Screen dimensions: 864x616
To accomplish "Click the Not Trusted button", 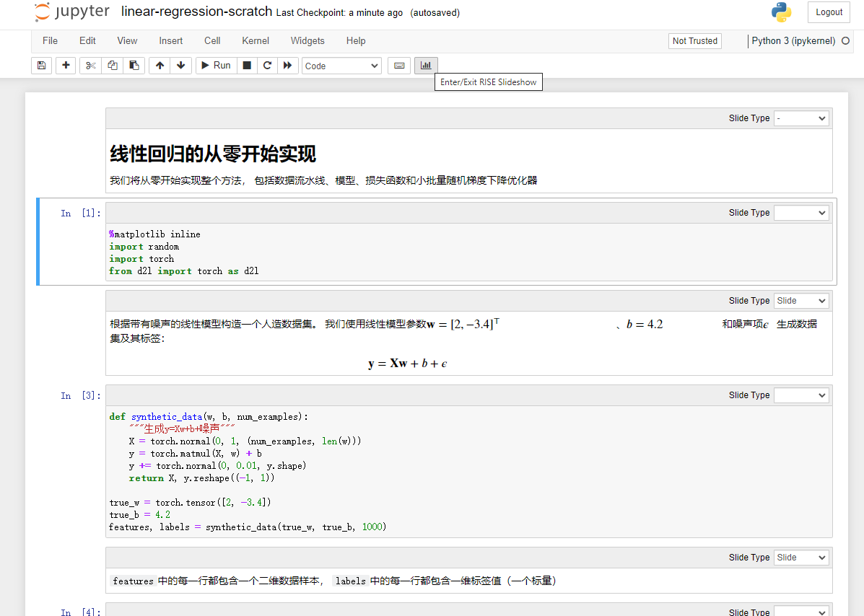I will click(x=695, y=40).
